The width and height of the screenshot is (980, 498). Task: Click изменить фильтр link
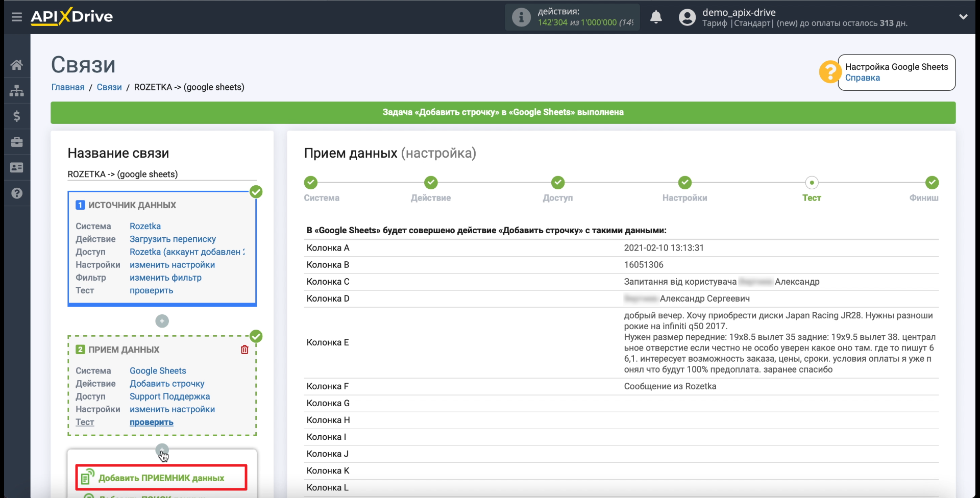tap(165, 278)
